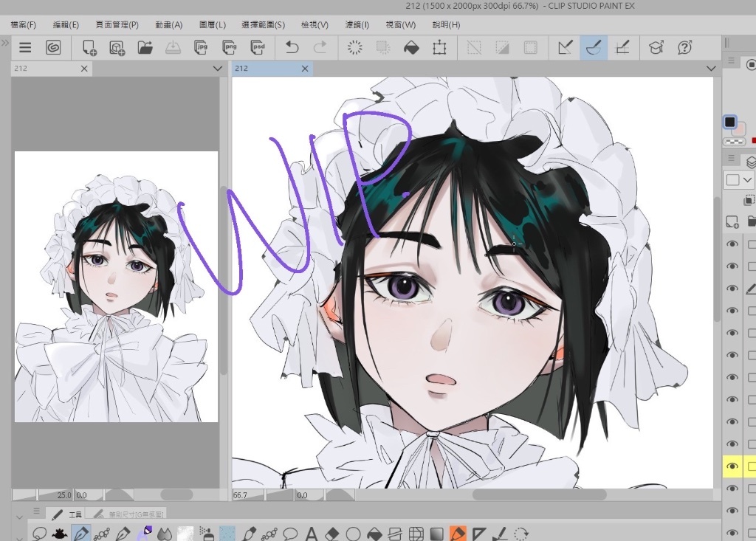Select the Text tool labeled A
Image resolution: width=756 pixels, height=541 pixels.
pos(312,534)
